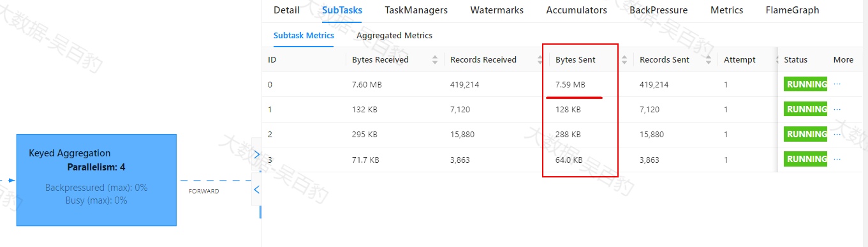Click the 132 KB Bytes Received cell

[365, 109]
